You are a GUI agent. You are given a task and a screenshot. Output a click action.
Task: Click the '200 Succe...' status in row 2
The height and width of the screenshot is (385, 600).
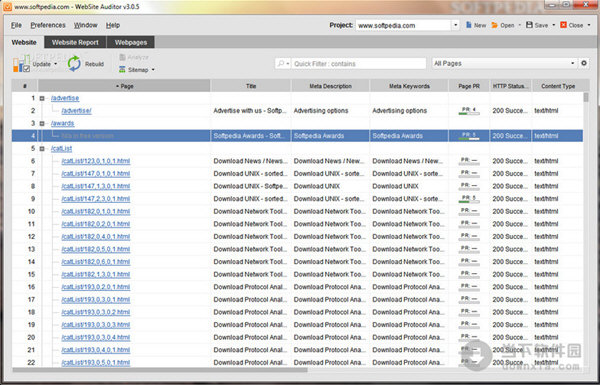point(510,111)
